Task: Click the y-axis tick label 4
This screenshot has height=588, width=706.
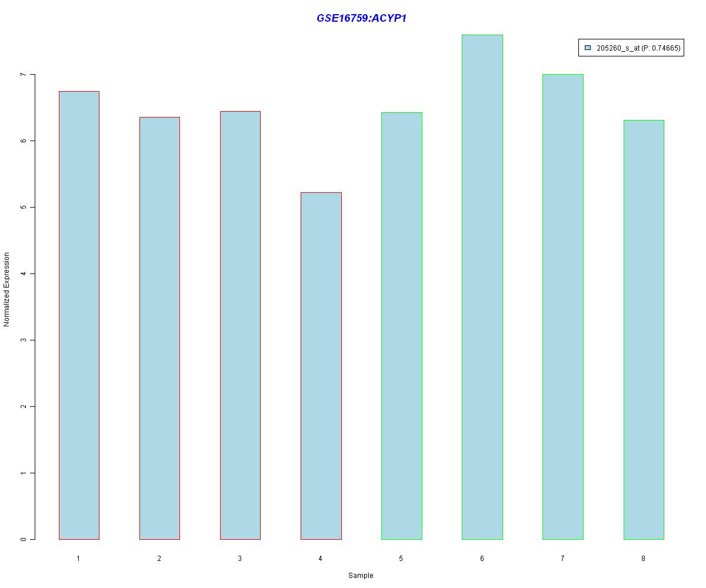Action: click(23, 274)
